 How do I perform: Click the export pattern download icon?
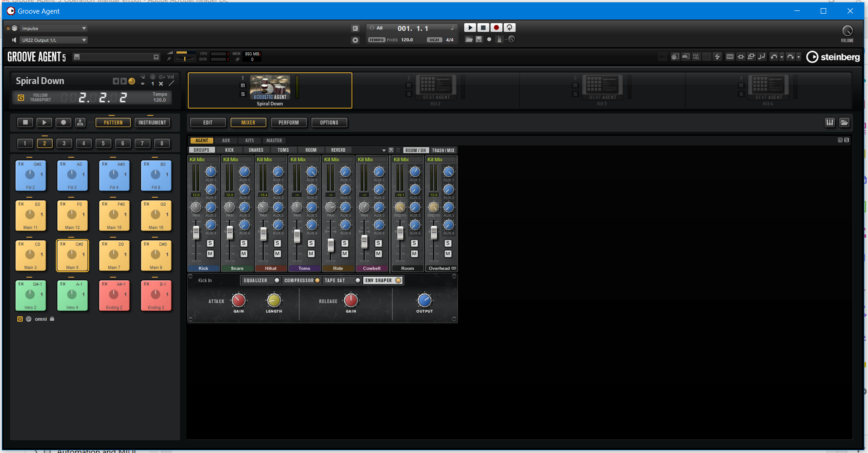point(80,122)
